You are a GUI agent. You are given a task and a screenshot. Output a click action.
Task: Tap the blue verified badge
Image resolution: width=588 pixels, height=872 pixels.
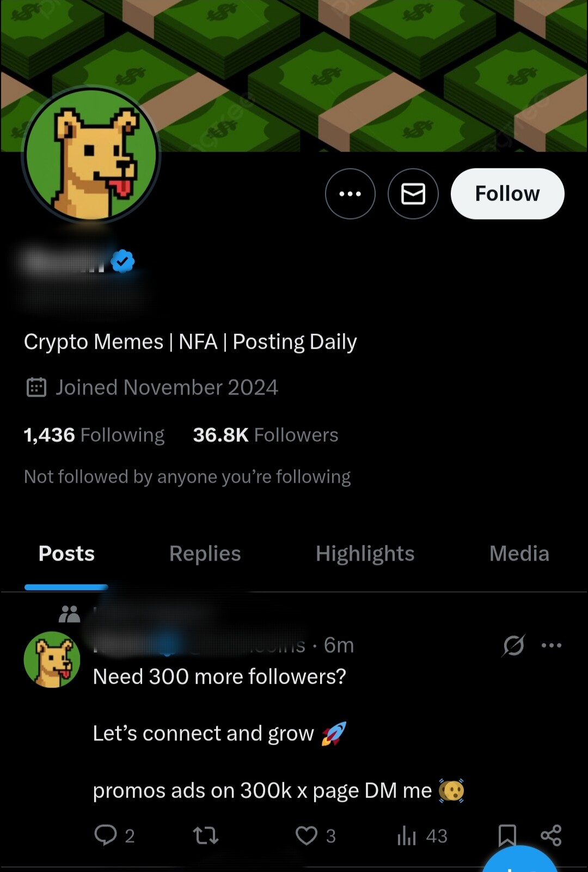tap(122, 261)
